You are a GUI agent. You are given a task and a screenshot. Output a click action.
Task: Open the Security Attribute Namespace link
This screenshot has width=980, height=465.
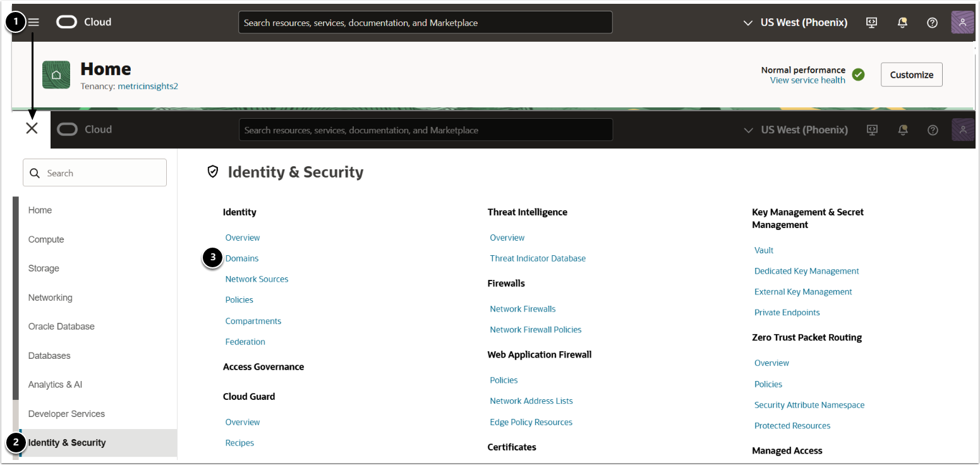point(809,405)
